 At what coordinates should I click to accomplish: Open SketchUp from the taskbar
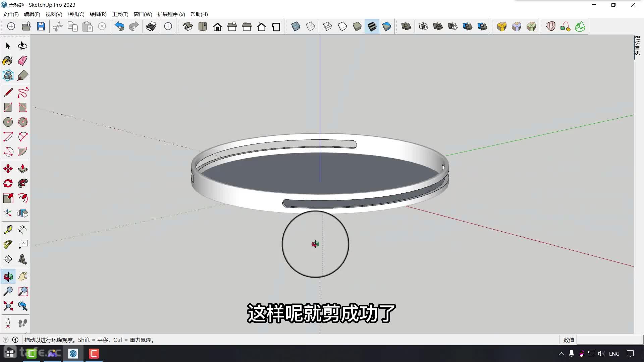click(x=73, y=354)
